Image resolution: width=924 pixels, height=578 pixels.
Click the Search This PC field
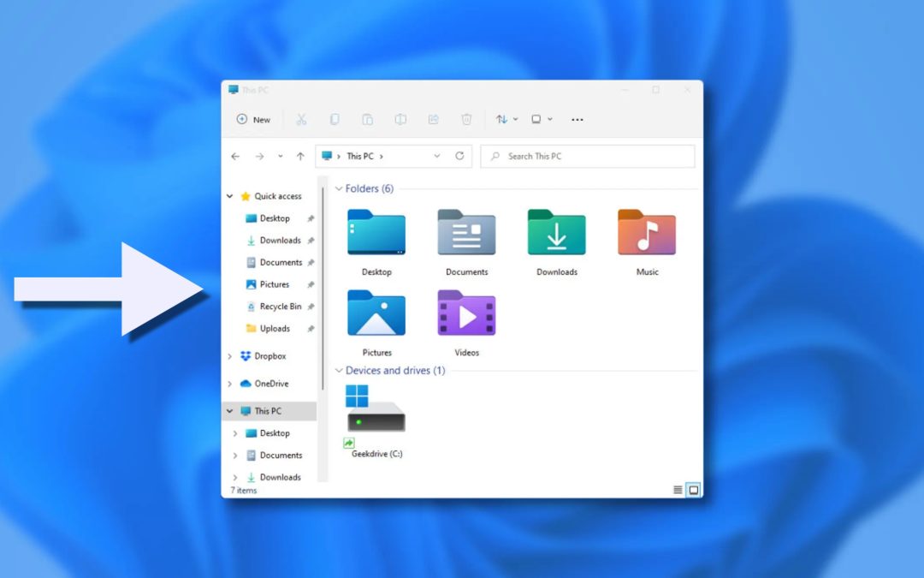point(588,157)
